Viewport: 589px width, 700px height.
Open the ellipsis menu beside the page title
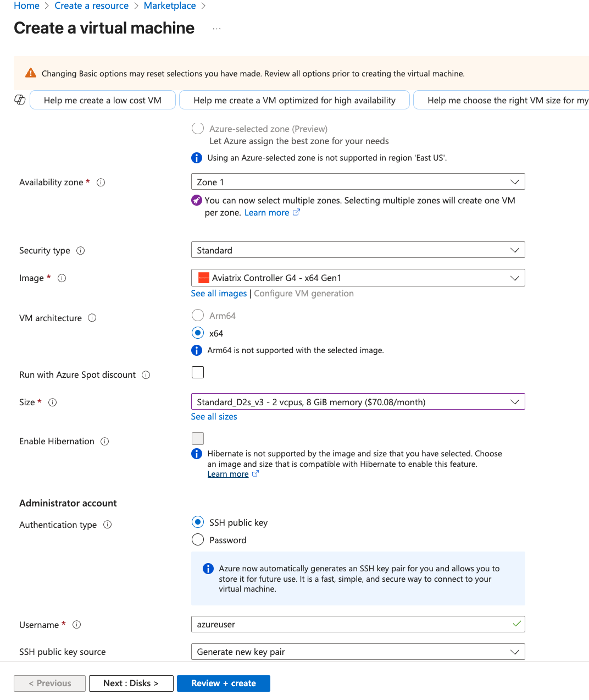(x=216, y=29)
